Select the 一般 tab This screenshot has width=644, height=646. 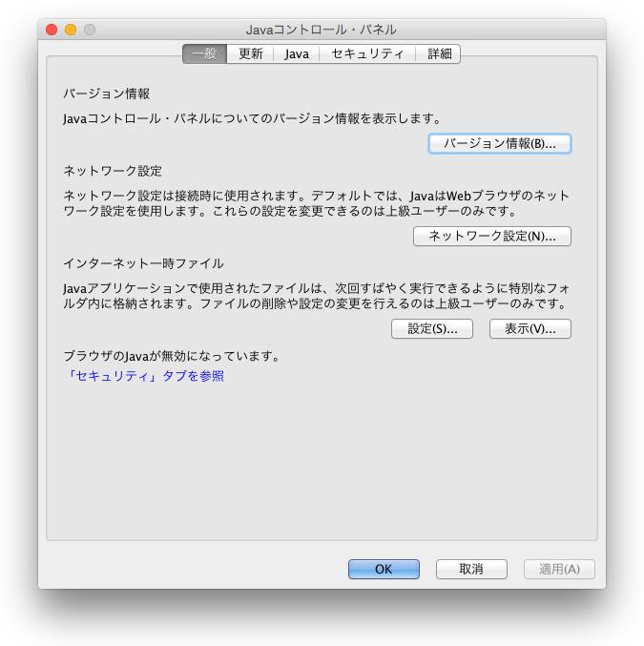tap(204, 54)
